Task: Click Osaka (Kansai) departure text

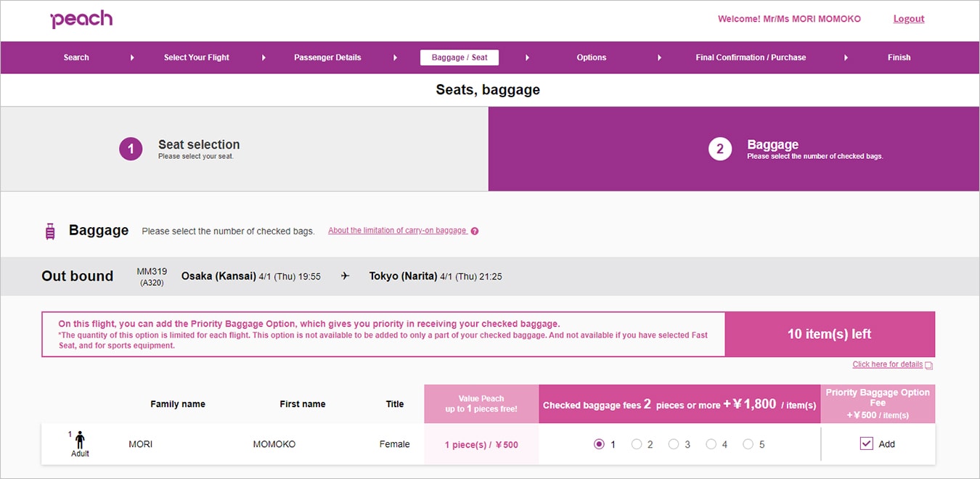Action: (219, 276)
